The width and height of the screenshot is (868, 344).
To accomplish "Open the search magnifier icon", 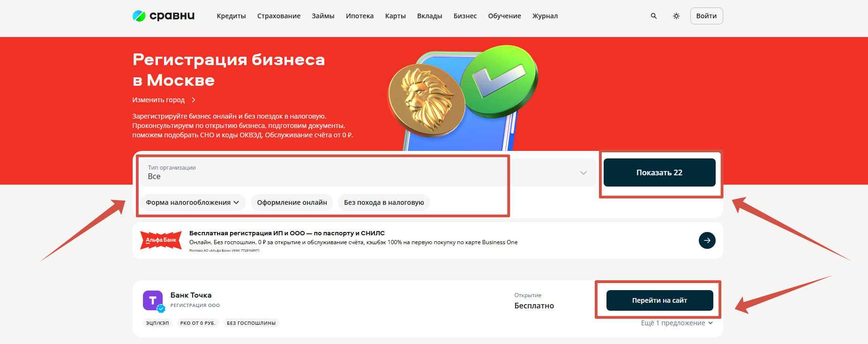I will pos(654,16).
